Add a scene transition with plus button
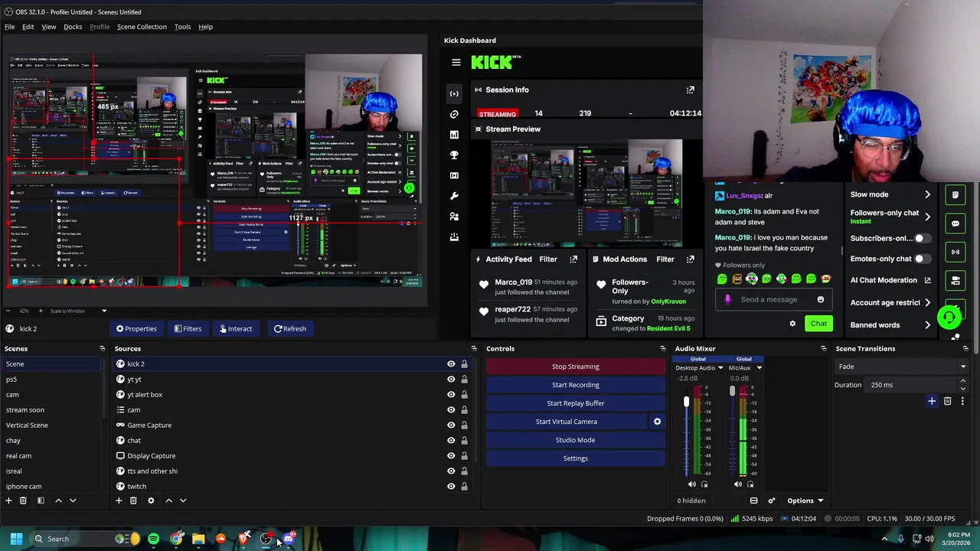Screen dimensions: 980x551 point(932,401)
